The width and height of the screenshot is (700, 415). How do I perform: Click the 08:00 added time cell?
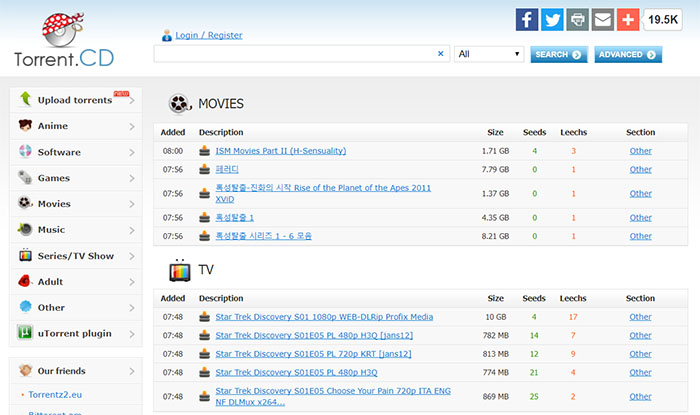[x=173, y=151]
